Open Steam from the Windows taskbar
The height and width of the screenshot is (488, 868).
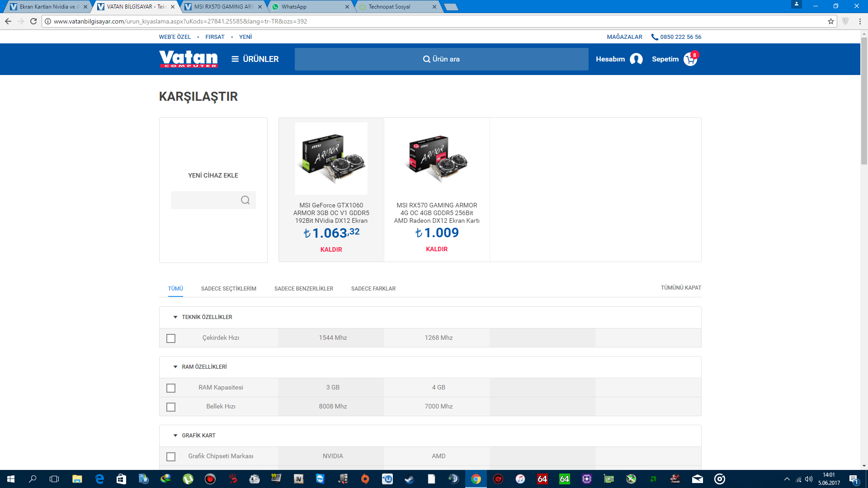click(x=409, y=479)
